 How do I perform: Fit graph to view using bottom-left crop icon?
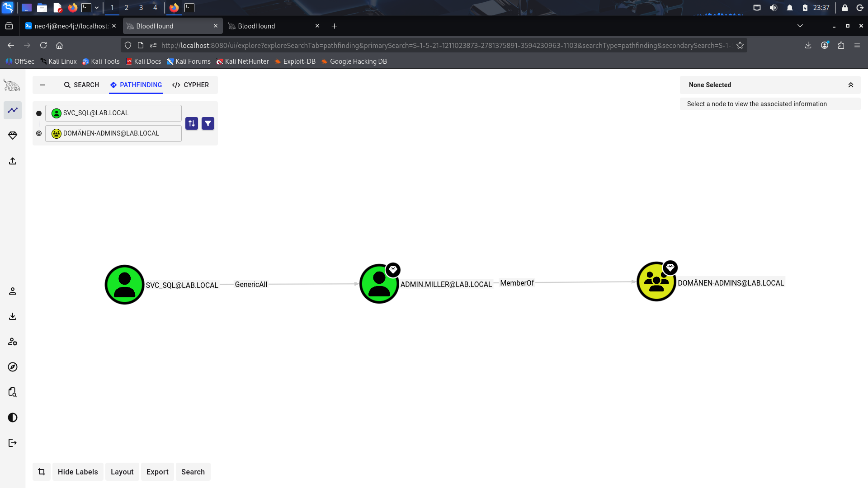click(x=41, y=471)
